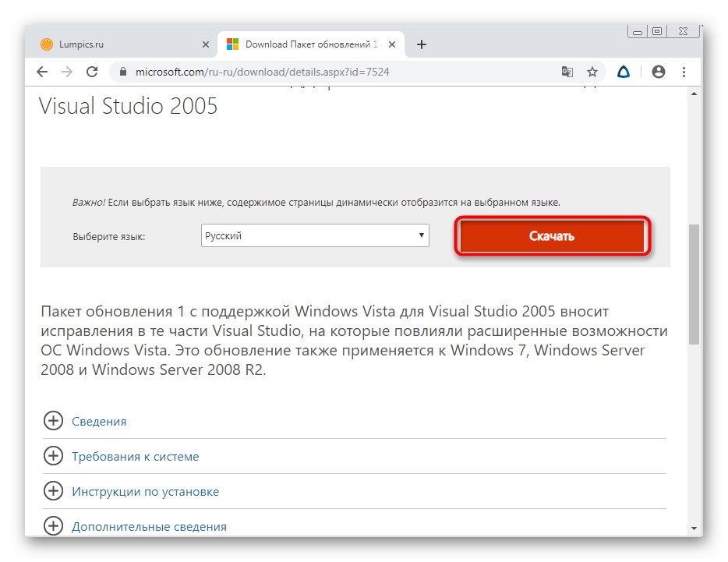Open Chrome three-dot menu
This screenshot has height=562, width=728.
pos(684,72)
